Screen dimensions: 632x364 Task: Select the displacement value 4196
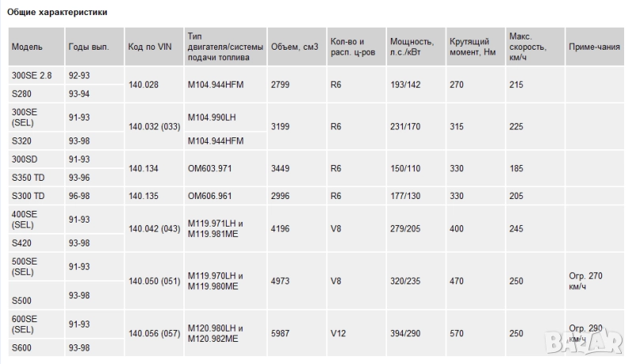point(280,229)
